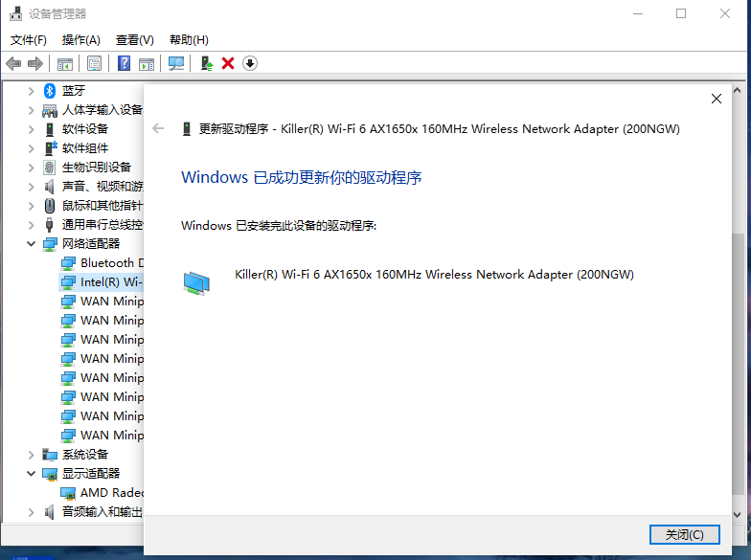
Task: Select the 网络适配器 label
Action: click(x=91, y=243)
